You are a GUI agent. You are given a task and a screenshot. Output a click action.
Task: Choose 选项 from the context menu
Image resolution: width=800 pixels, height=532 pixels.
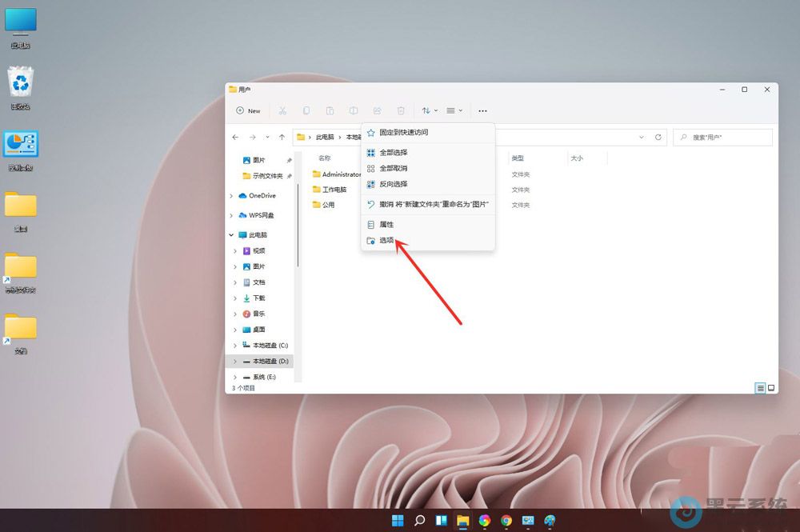click(x=386, y=240)
